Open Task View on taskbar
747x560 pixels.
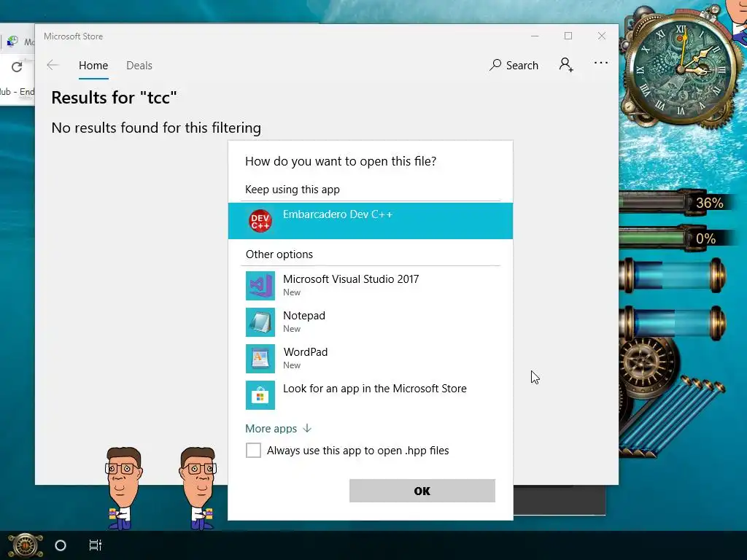point(96,545)
